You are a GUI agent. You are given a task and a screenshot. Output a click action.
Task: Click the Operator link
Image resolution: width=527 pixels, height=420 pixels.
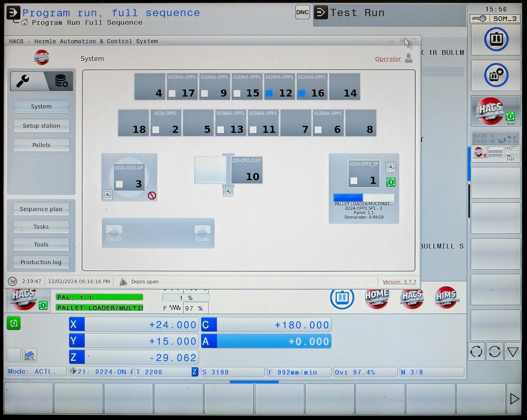(x=388, y=59)
